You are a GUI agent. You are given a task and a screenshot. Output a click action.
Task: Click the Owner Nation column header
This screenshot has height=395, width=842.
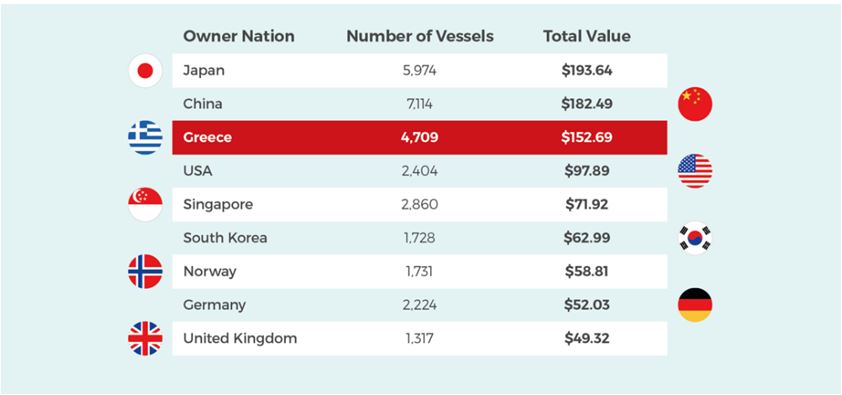point(238,36)
